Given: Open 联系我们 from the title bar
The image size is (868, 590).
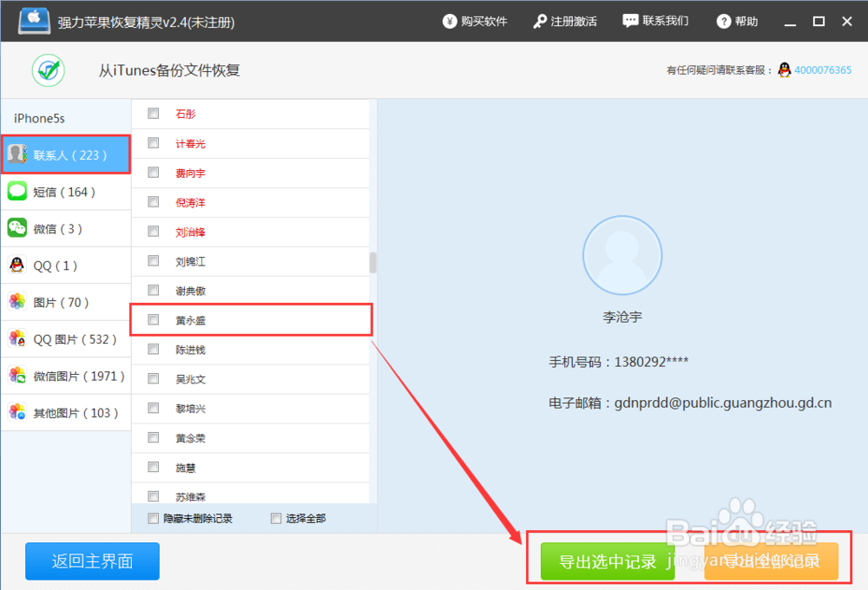Looking at the screenshot, I should tap(655, 21).
